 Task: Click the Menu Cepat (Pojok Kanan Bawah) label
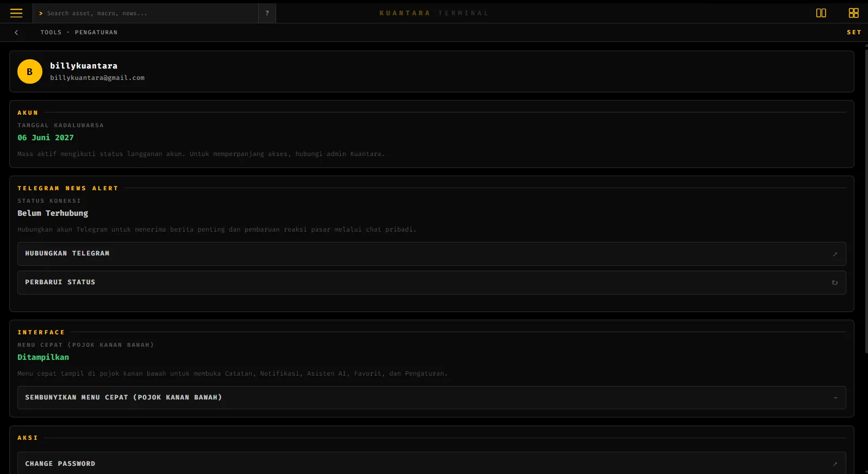tap(86, 345)
